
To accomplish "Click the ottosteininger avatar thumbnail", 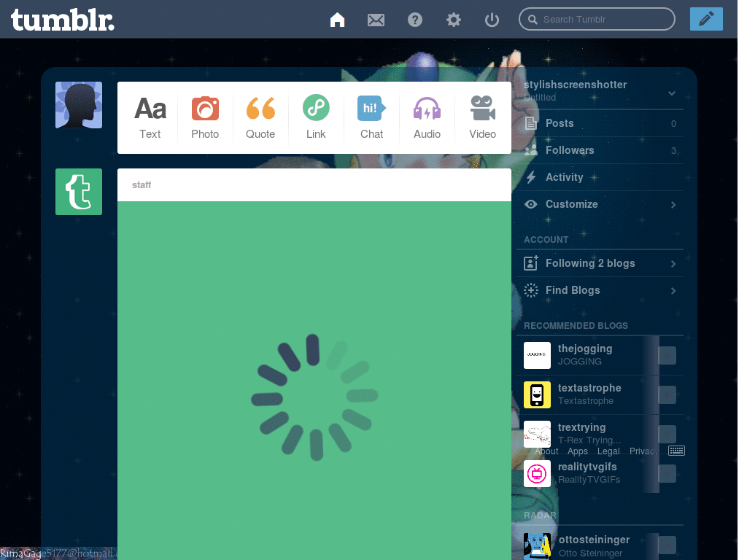I will coord(537,546).
